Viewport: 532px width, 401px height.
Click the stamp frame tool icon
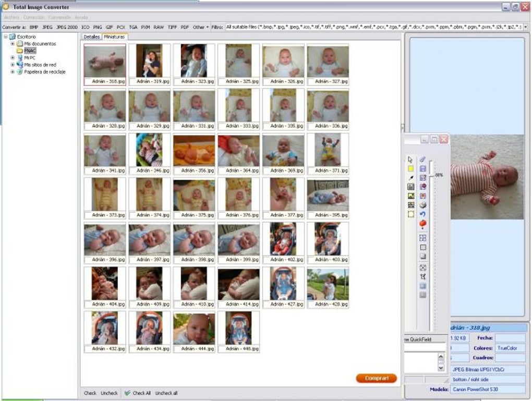pyautogui.click(x=410, y=187)
